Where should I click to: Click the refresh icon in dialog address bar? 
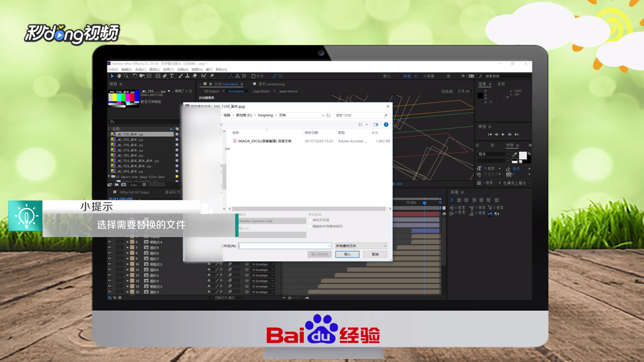pyautogui.click(x=328, y=115)
